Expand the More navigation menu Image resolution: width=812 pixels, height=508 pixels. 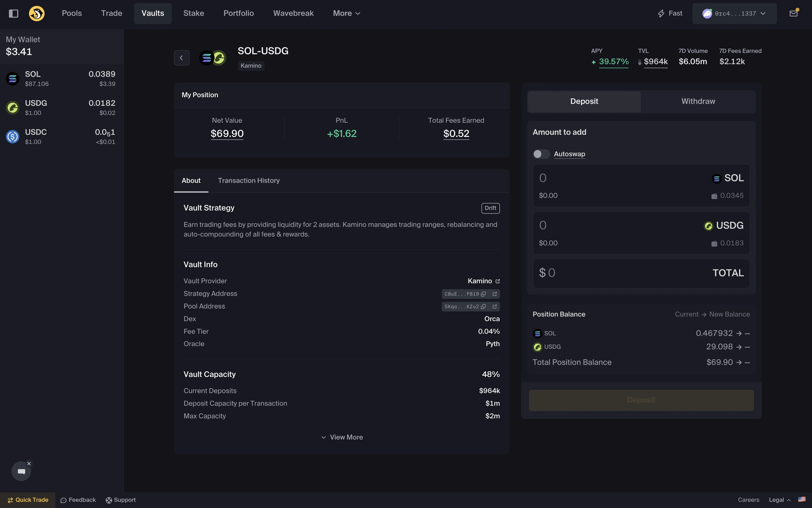346,13
